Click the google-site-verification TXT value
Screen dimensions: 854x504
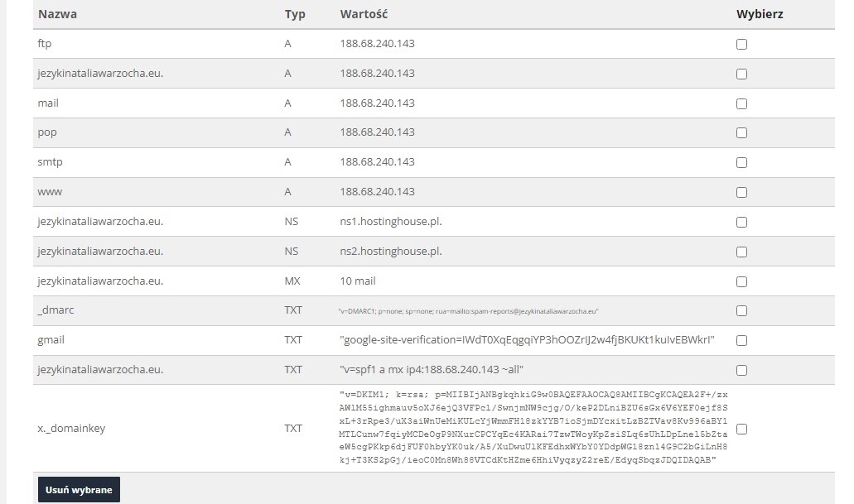(x=527, y=340)
